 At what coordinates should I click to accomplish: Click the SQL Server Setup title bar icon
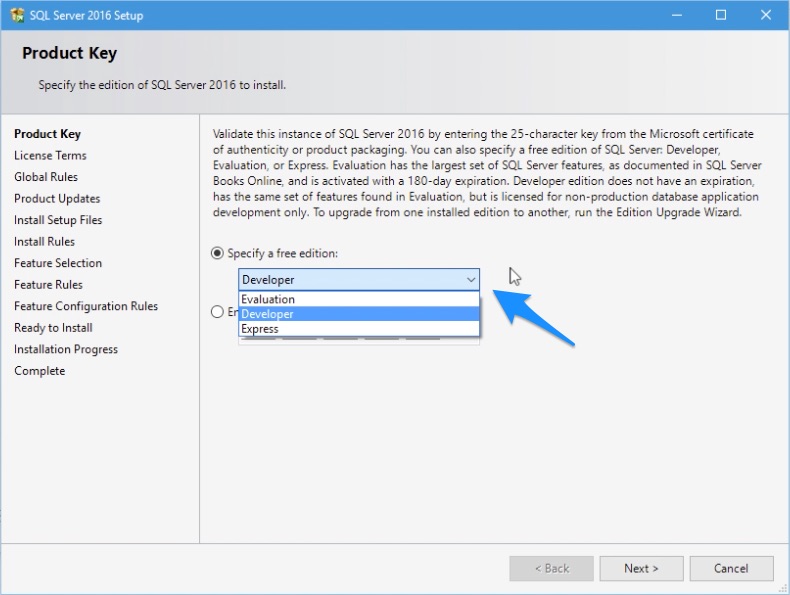click(x=17, y=15)
